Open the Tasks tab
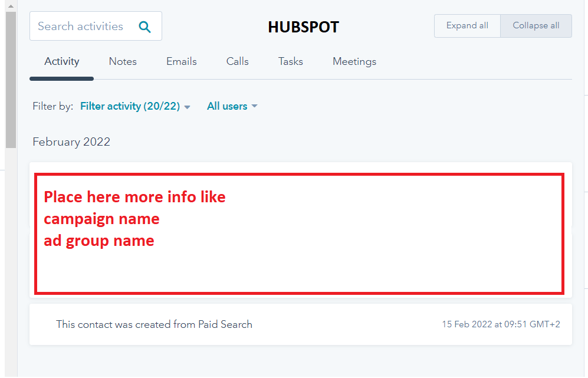The image size is (588, 378). (291, 61)
